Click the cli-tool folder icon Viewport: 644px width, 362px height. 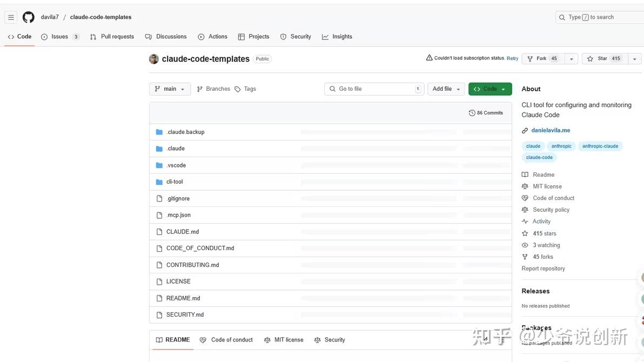(159, 182)
